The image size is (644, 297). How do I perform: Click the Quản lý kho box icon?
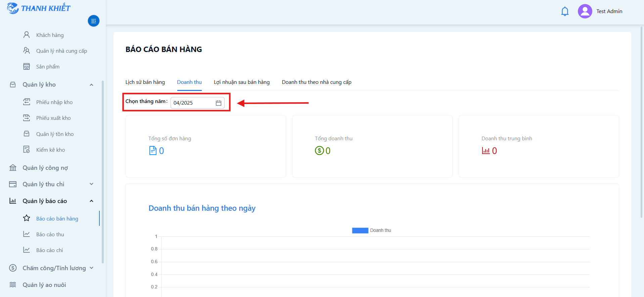[13, 84]
